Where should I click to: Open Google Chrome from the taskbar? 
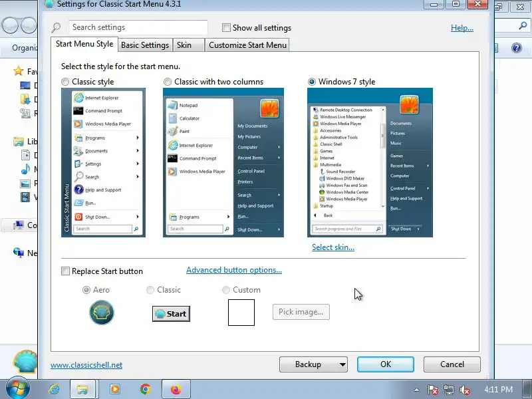pos(146,389)
